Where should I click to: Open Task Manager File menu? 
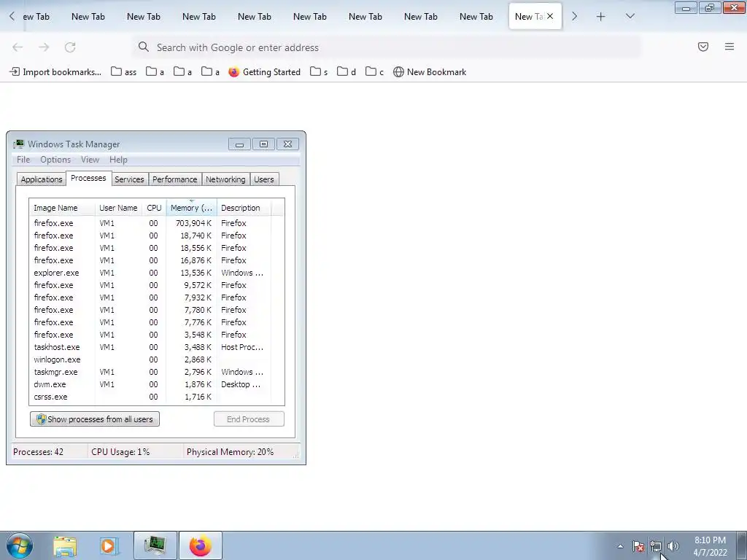point(23,160)
